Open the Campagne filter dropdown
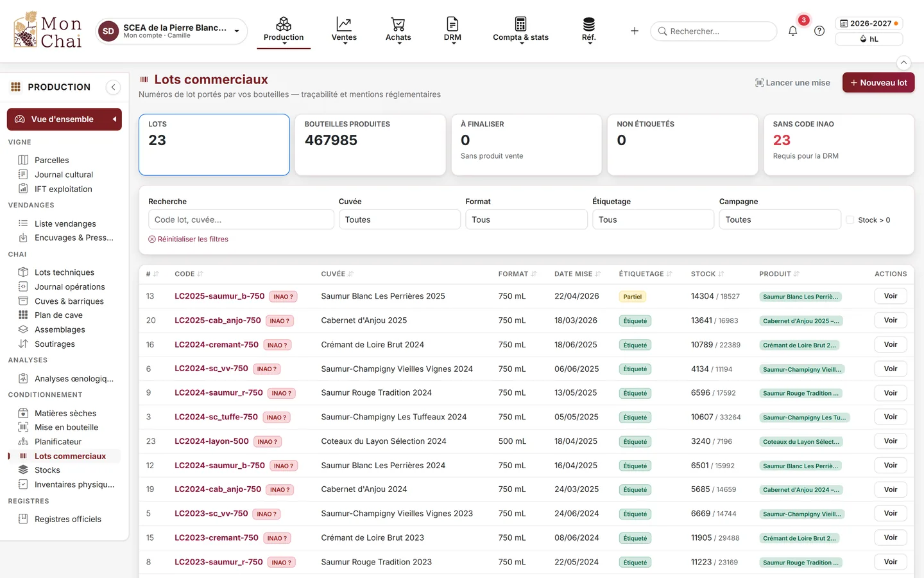Viewport: 924px width, 578px height. (780, 220)
